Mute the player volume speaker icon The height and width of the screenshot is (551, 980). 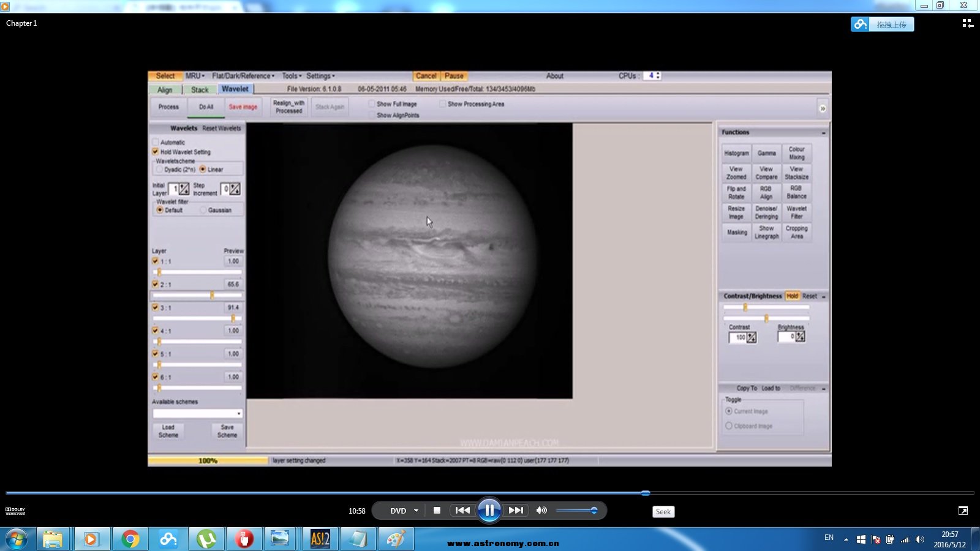click(541, 510)
